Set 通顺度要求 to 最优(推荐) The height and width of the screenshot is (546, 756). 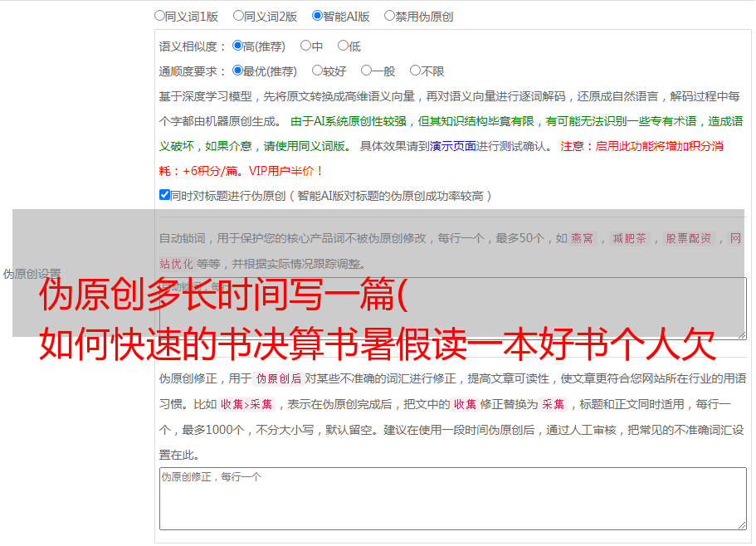237,71
